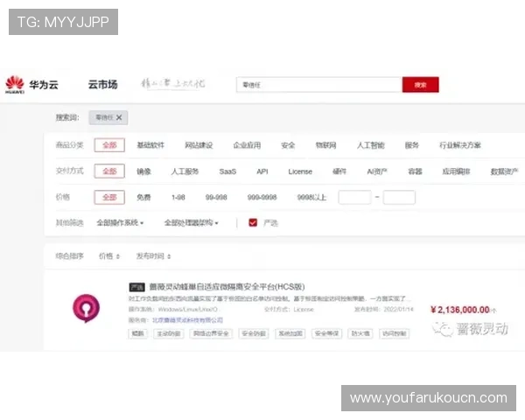Viewport: 525px width, 420px height.
Task: Filter price range 999-9998
Action: (262, 197)
